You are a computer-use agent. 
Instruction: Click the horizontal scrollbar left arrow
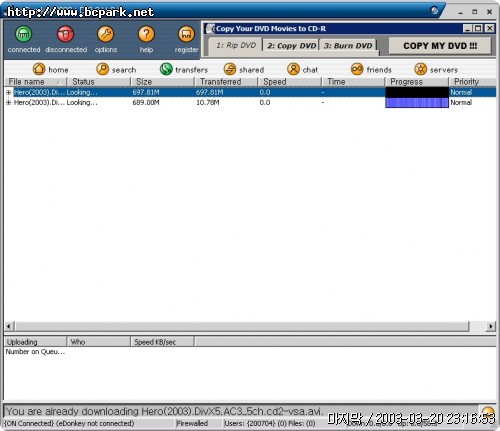pyautogui.click(x=9, y=326)
